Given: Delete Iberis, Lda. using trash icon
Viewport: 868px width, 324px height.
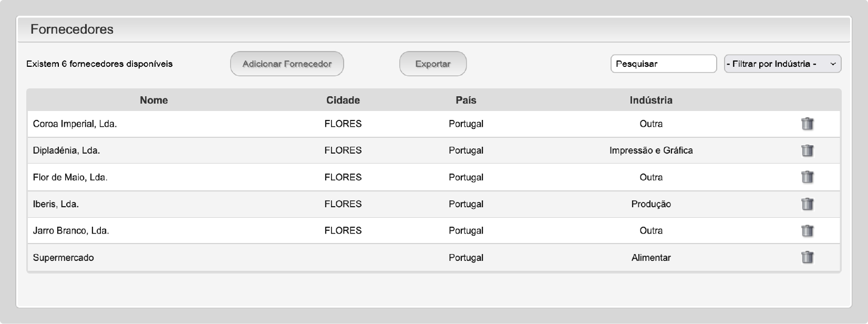Looking at the screenshot, I should [807, 204].
